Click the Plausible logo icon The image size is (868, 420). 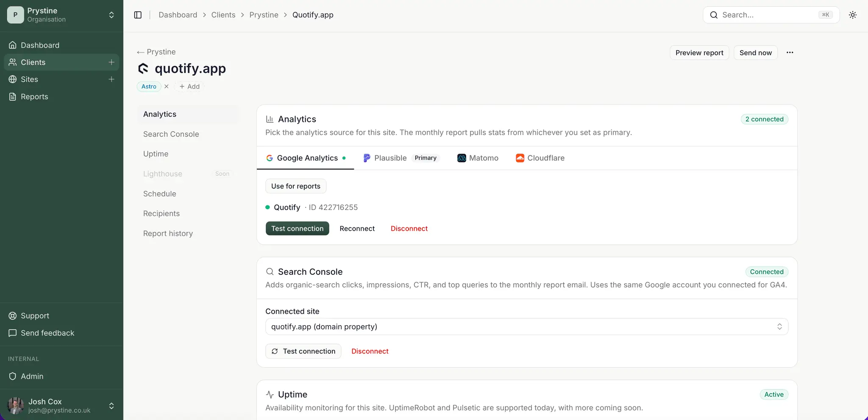[x=367, y=158]
